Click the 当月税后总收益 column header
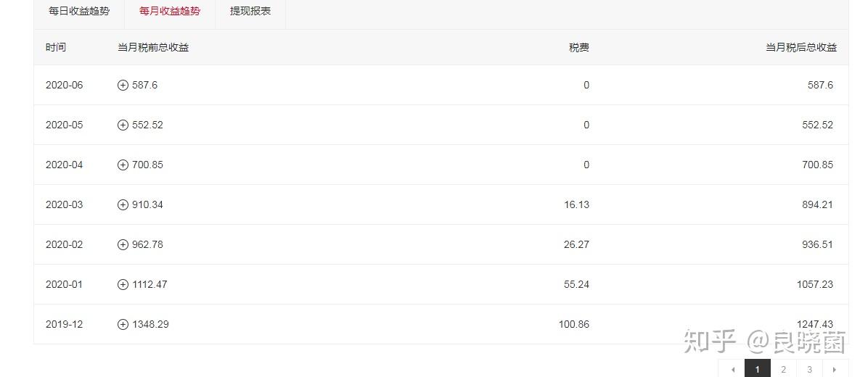The width and height of the screenshot is (868, 377). coord(801,47)
